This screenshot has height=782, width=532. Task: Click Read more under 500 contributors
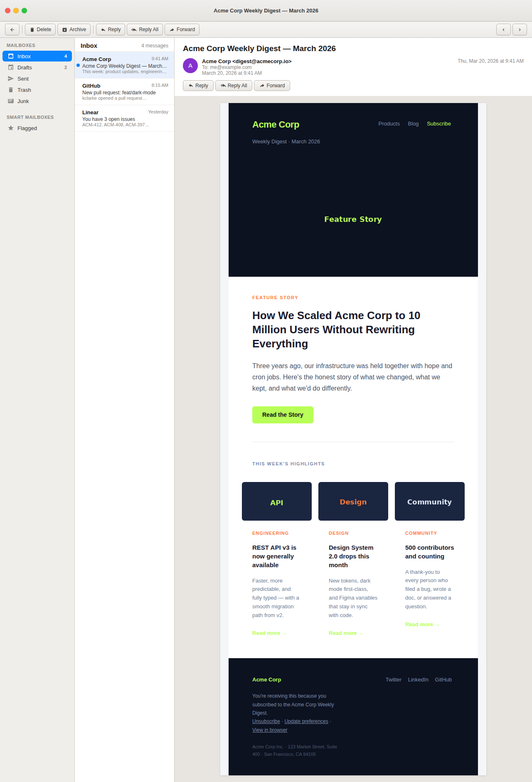(422, 625)
